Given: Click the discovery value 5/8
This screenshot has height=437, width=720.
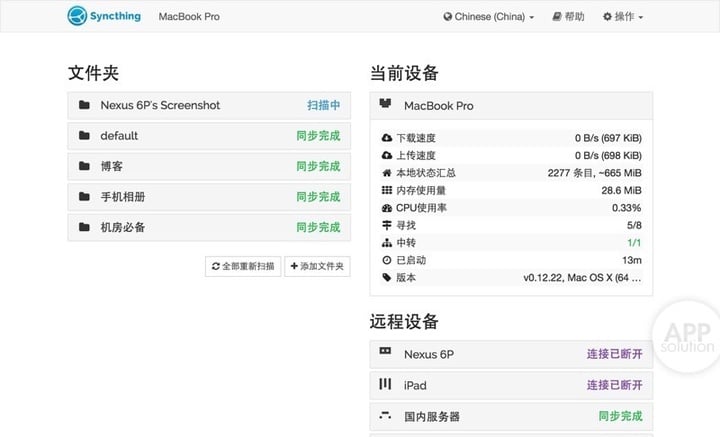Looking at the screenshot, I should [634, 225].
